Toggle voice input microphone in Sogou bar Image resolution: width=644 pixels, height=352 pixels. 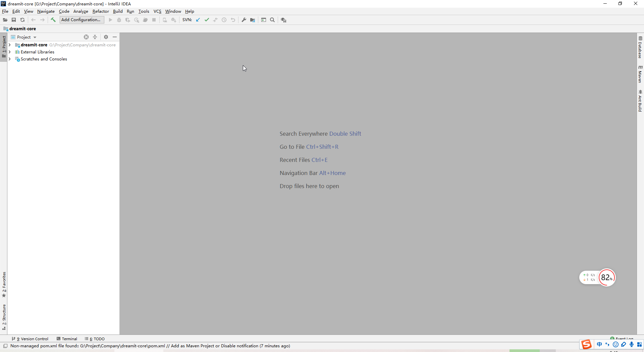pos(632,344)
